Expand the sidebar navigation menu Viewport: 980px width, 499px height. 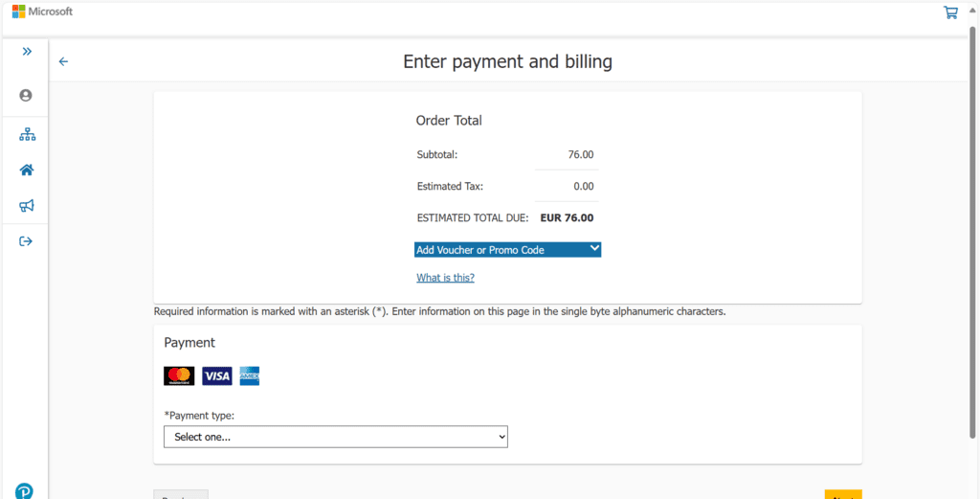coord(27,52)
